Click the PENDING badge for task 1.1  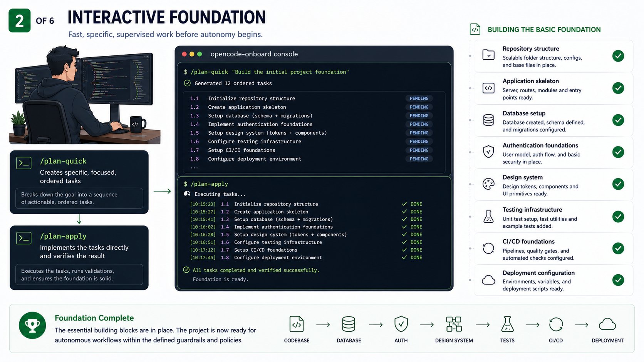pyautogui.click(x=419, y=98)
